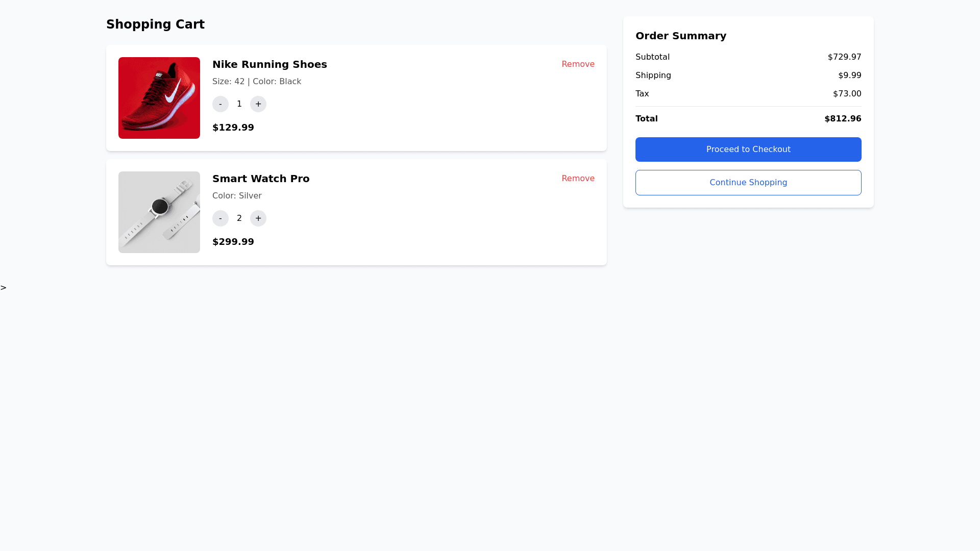This screenshot has height=551, width=980.
Task: Select the quantity value 2 for watch
Action: coord(239,218)
